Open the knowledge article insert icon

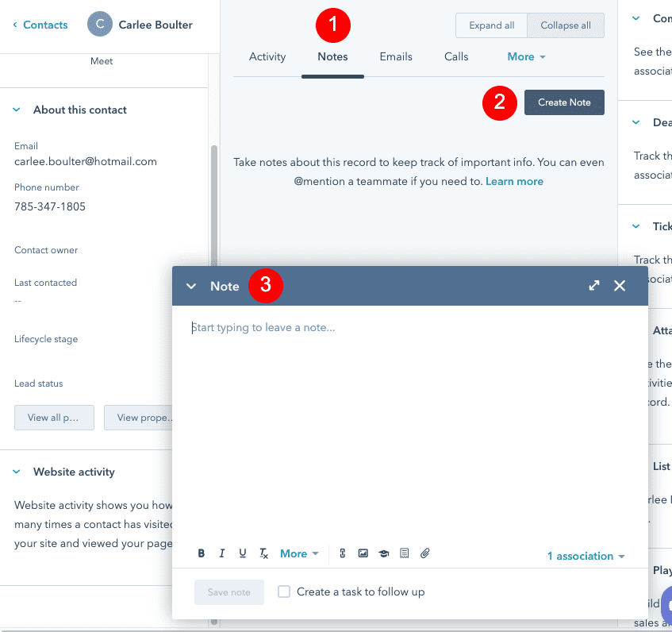[x=383, y=553]
